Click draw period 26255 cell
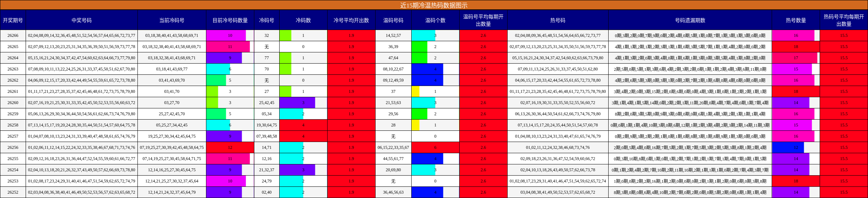The width and height of the screenshot is (868, 198). (x=13, y=159)
